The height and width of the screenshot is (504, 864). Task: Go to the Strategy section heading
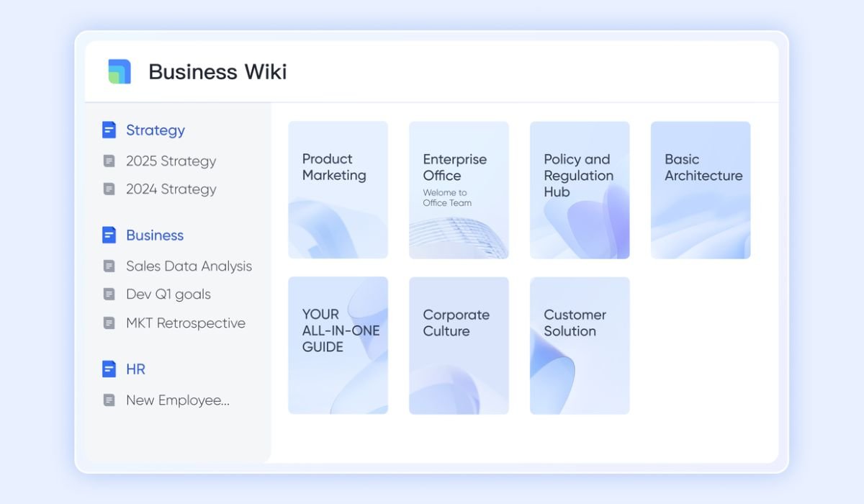[x=155, y=130]
